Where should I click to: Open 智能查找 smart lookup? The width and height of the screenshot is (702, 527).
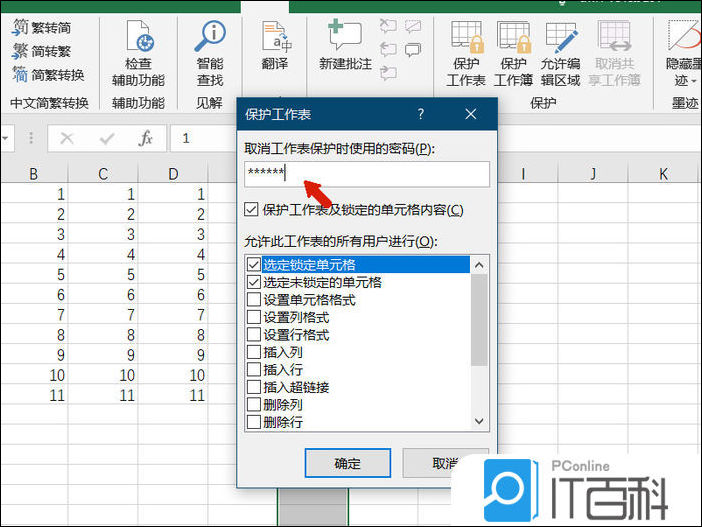click(x=210, y=53)
